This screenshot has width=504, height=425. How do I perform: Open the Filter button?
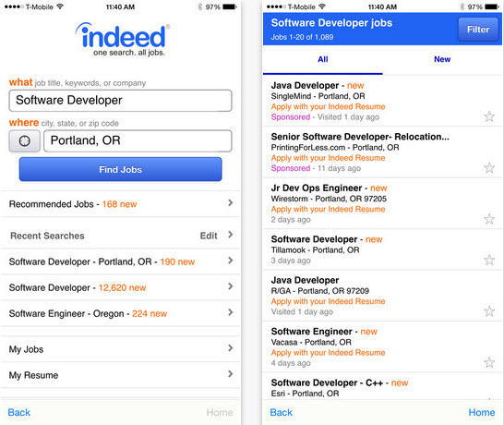coord(478,30)
